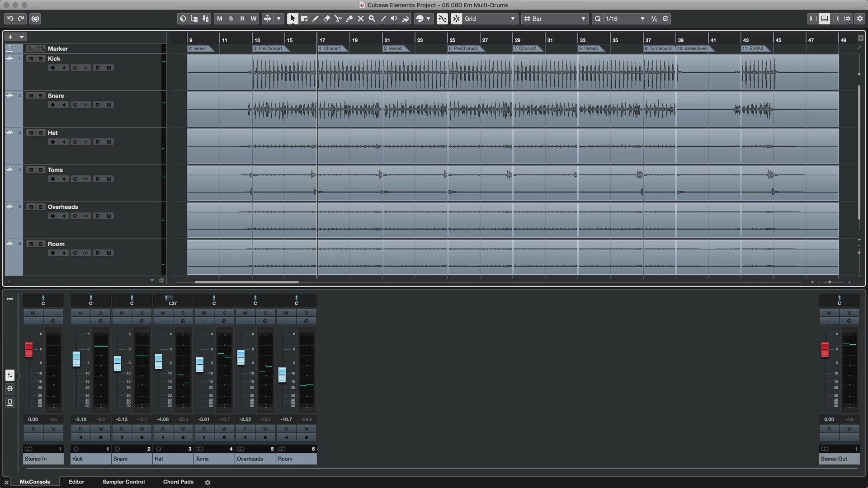Viewport: 868px width, 488px height.
Task: Select the Mute X tool
Action: [x=361, y=19]
